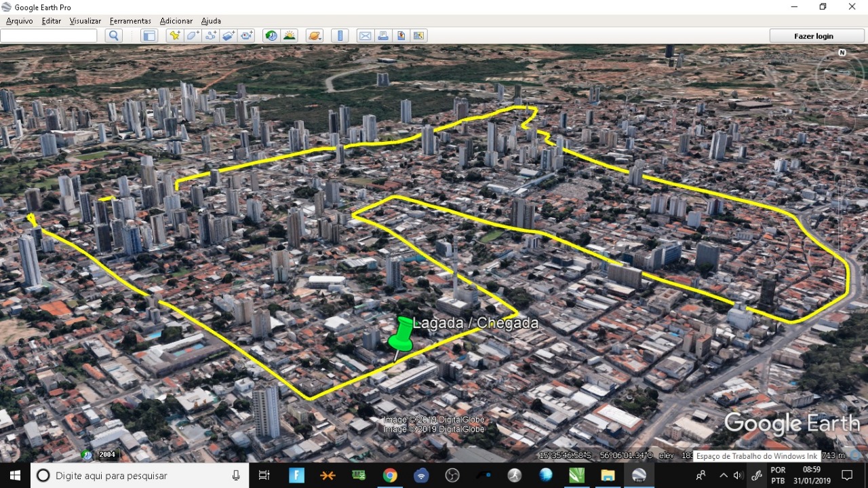Open the ruler measurement tool

[340, 36]
